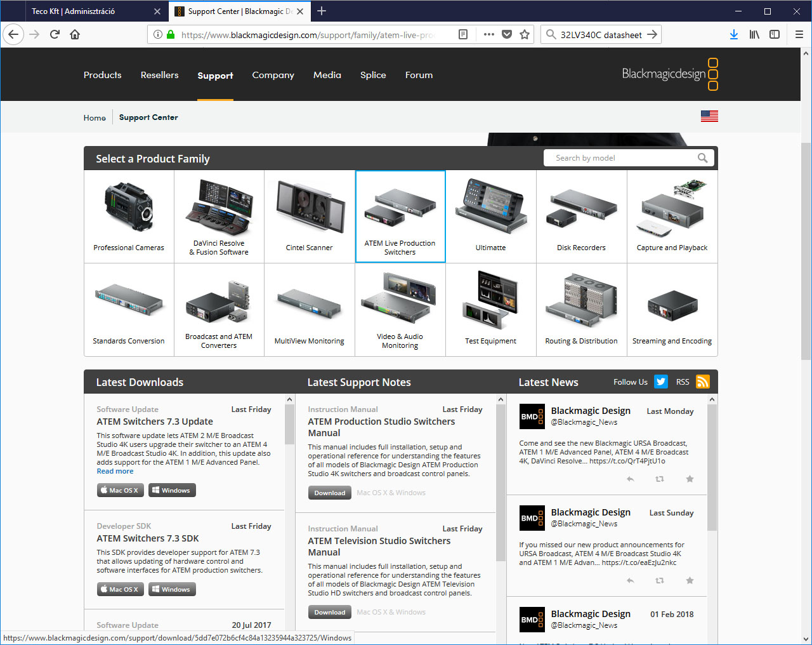Go back to the previous page
This screenshot has width=812, height=645.
point(13,34)
